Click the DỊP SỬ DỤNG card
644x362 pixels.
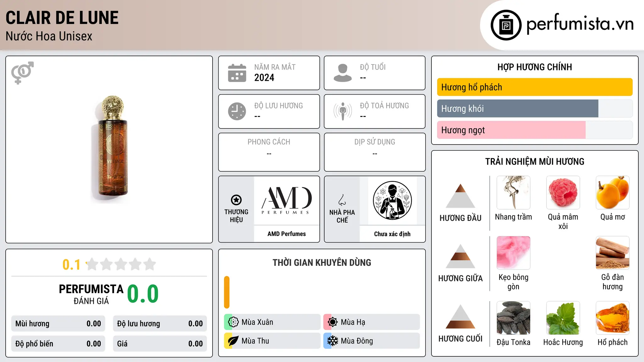375,152
